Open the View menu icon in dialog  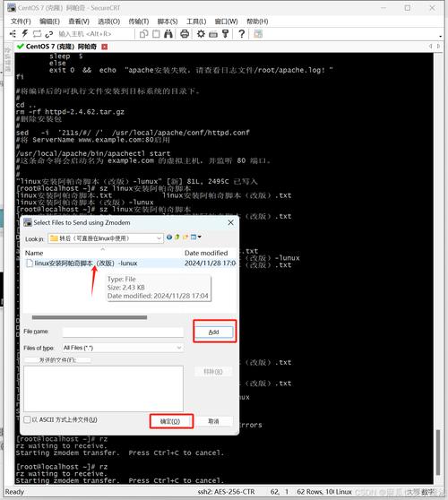[194, 237]
